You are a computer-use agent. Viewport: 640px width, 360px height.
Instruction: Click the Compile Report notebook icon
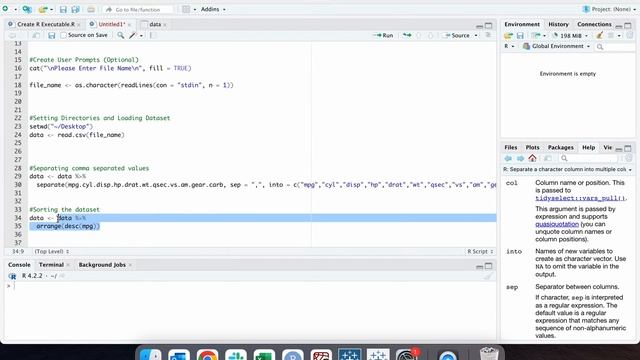[153, 36]
